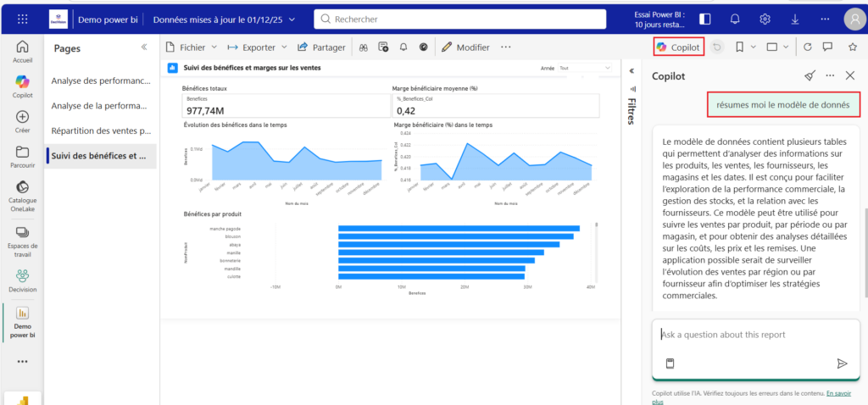This screenshot has width=868, height=405.
Task: Open the settings gear in the header
Action: tap(765, 19)
